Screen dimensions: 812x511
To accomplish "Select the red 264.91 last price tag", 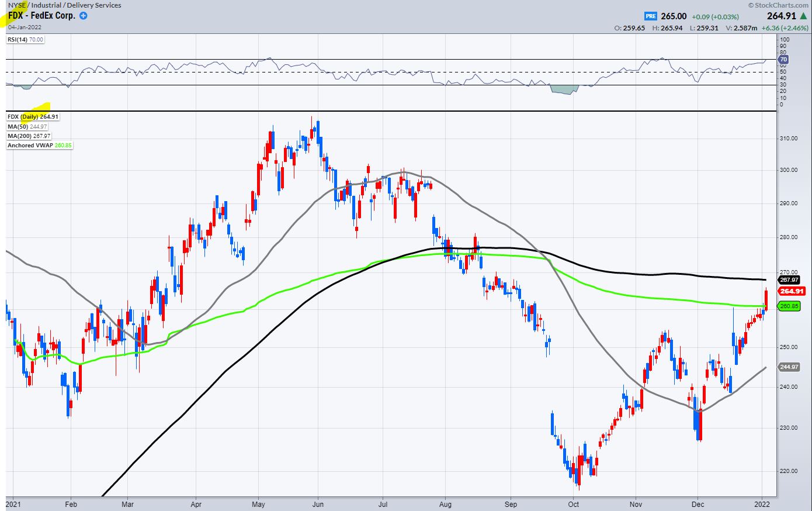I will [792, 291].
